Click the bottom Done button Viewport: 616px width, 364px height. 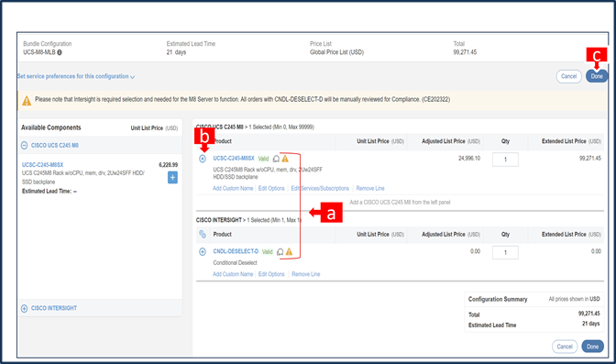pyautogui.click(x=592, y=347)
